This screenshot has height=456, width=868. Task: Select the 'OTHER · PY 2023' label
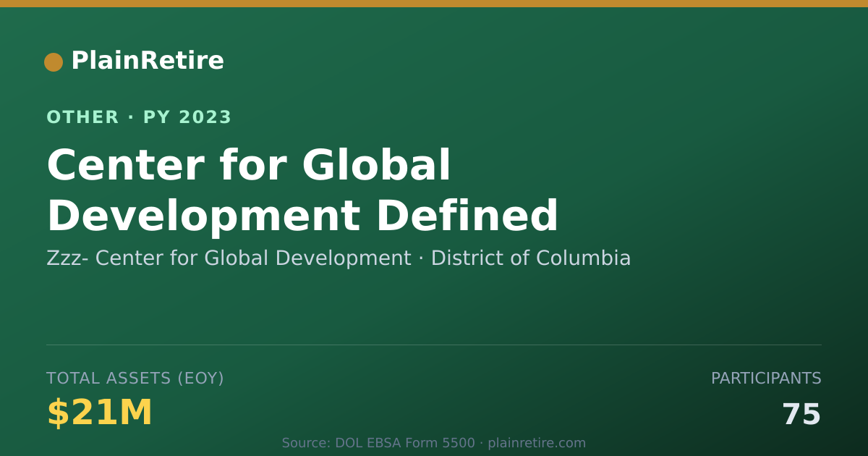[x=139, y=117]
